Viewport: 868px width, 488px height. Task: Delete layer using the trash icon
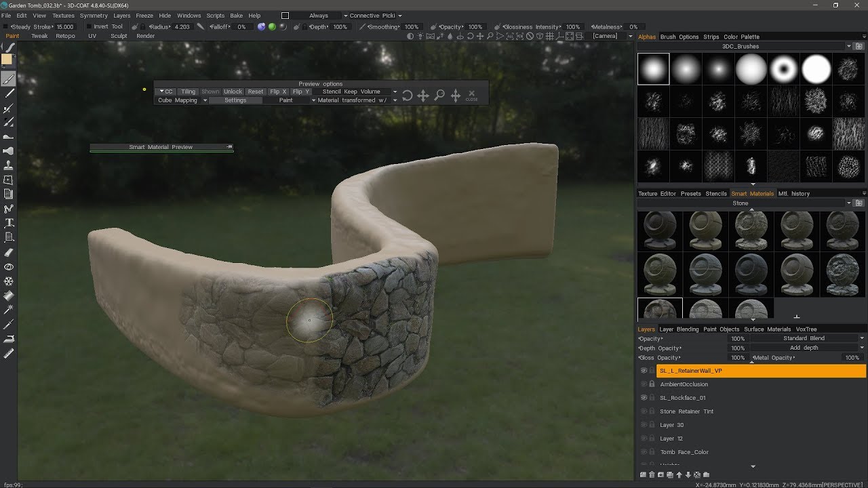pos(652,474)
